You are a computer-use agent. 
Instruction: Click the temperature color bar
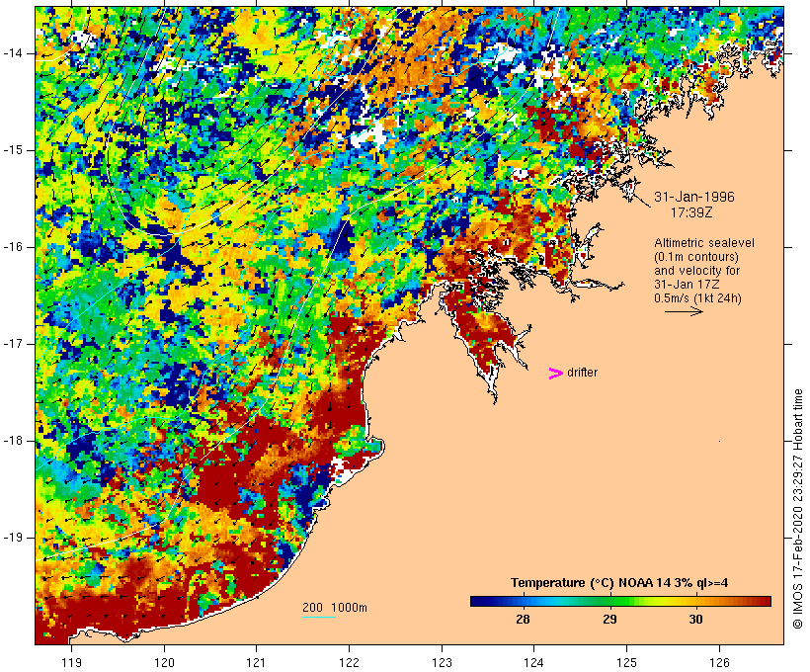coord(620,601)
